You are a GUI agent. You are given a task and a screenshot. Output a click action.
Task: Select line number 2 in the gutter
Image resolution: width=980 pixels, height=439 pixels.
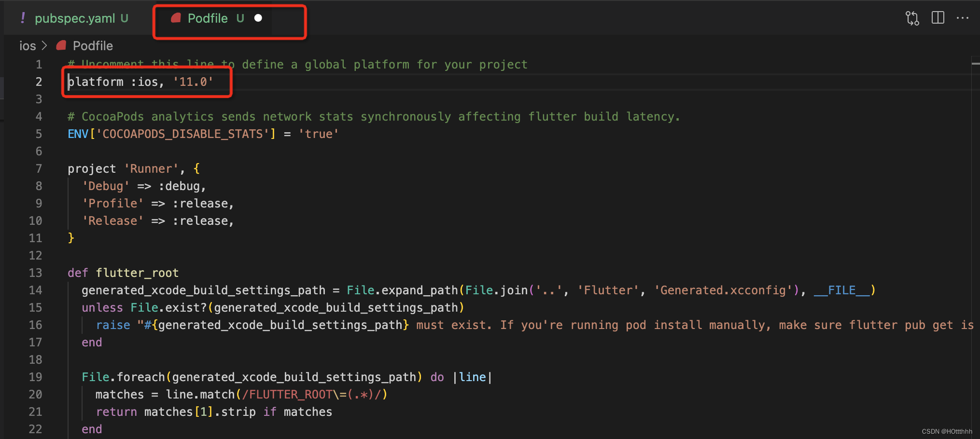coord(39,82)
